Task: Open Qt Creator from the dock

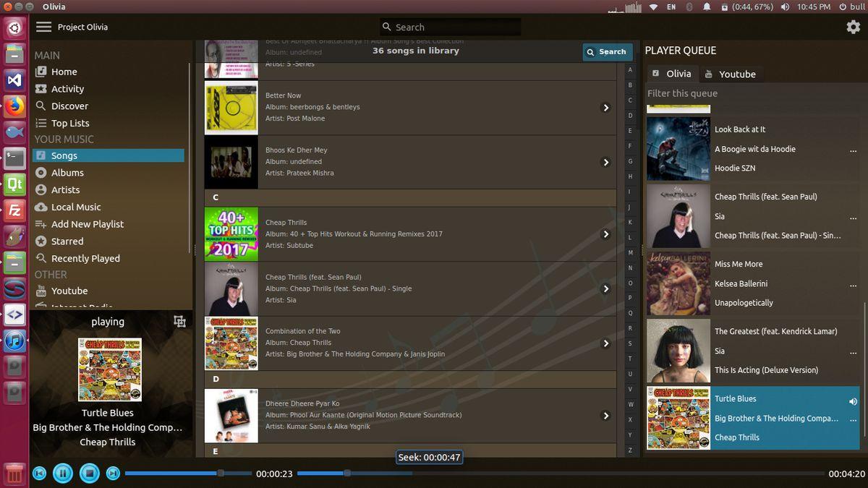Action: 14,184
